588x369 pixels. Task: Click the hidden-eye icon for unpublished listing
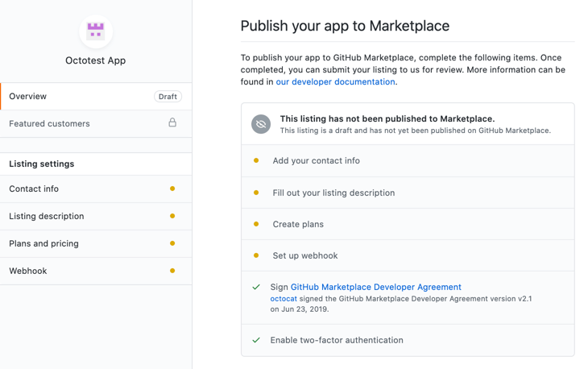click(x=261, y=124)
